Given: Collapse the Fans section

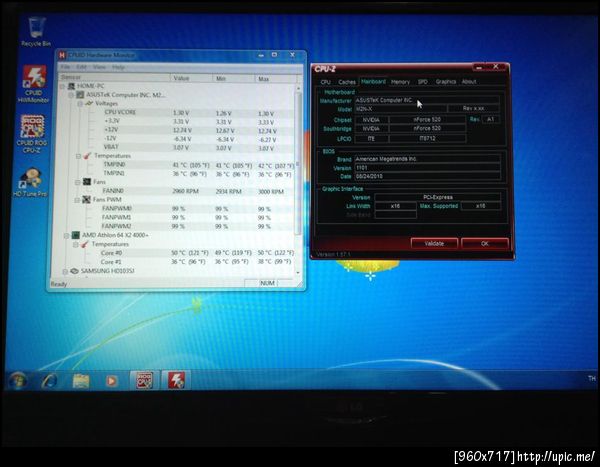Looking at the screenshot, I should click(78, 182).
